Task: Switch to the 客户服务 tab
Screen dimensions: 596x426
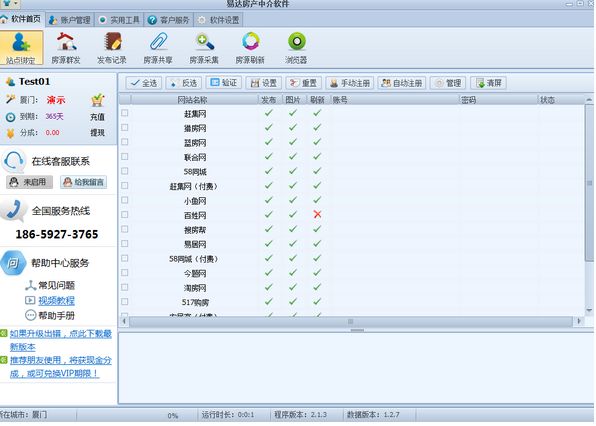Action: coord(169,20)
